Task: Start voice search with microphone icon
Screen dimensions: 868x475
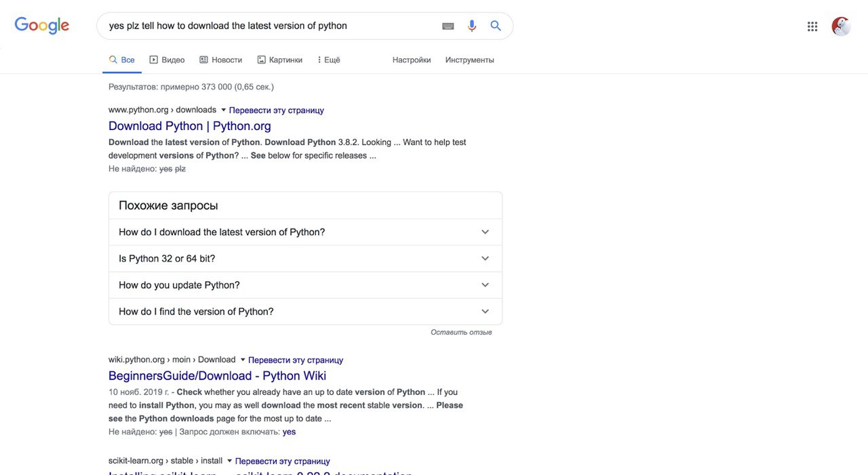Action: pos(472,26)
